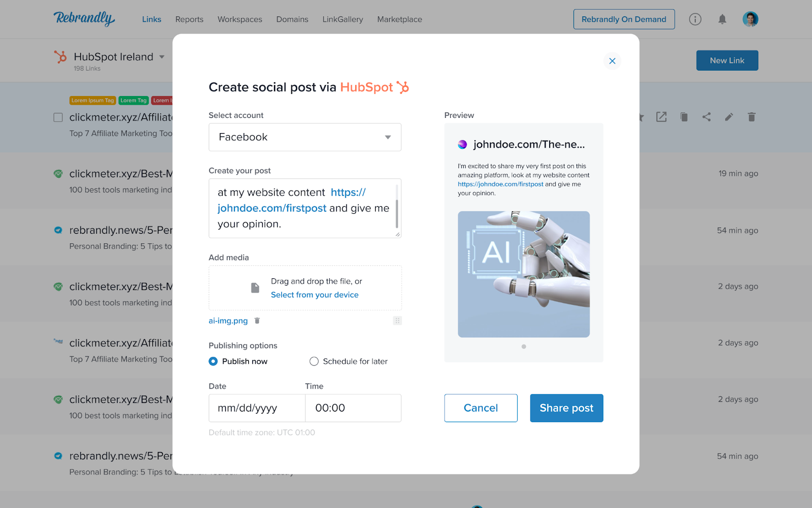Select the checkbox for clickmeter.xyz/Affiliate link

click(x=58, y=117)
